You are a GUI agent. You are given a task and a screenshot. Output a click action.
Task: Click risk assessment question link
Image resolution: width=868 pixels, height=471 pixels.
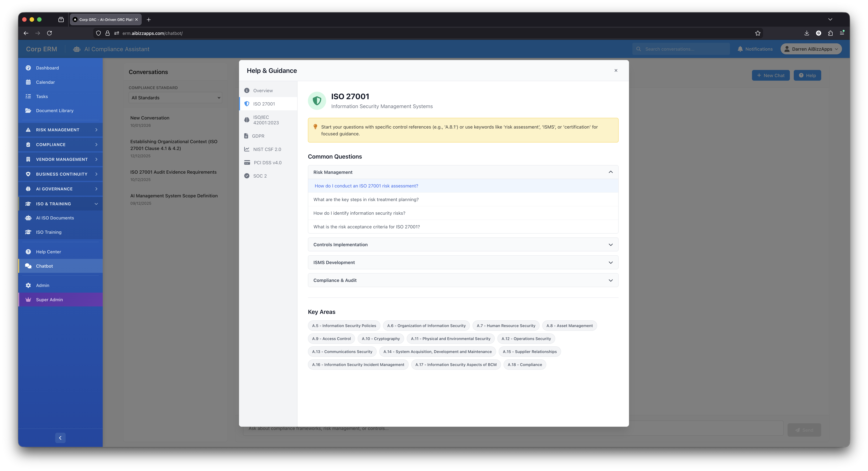[366, 186]
